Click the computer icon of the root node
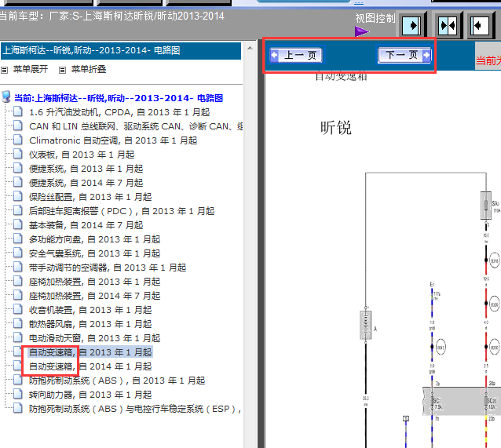The height and width of the screenshot is (448, 501). click(6, 97)
